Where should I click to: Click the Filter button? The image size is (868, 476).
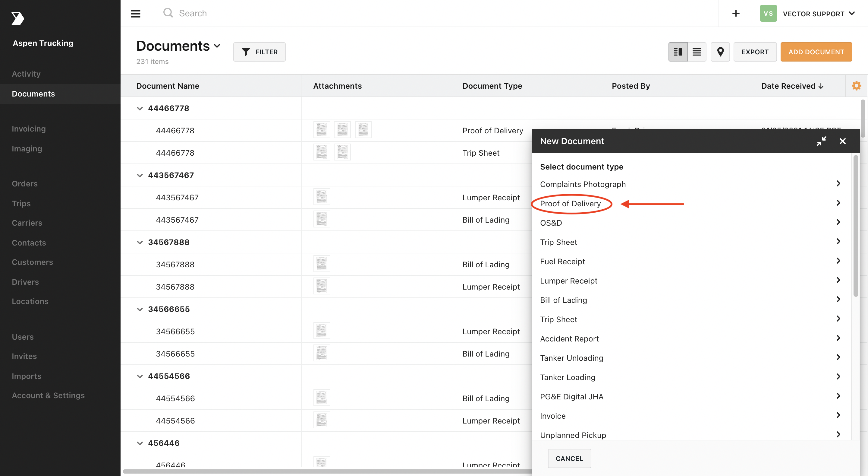click(x=259, y=52)
